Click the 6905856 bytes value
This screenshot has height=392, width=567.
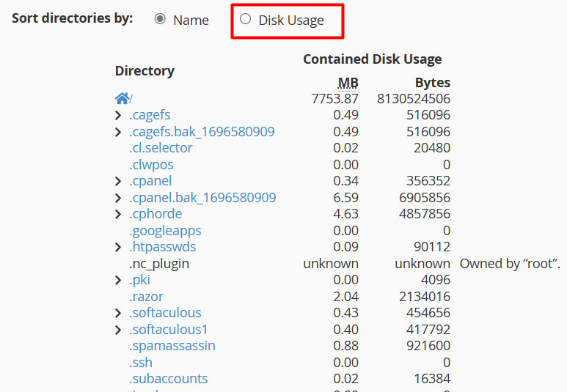point(425,197)
